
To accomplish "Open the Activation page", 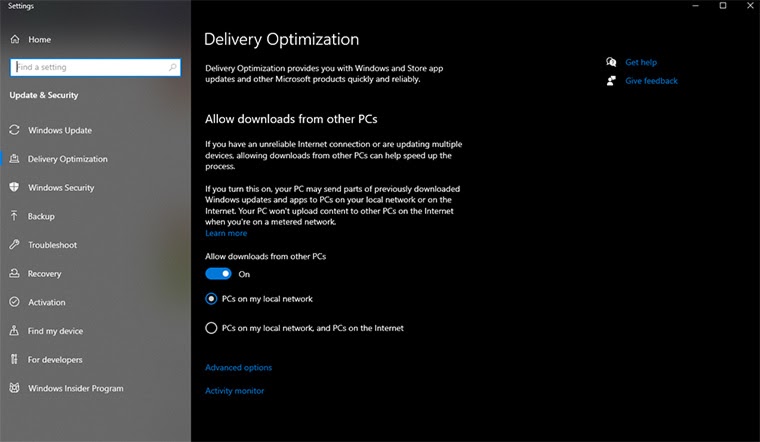I will coord(47,302).
